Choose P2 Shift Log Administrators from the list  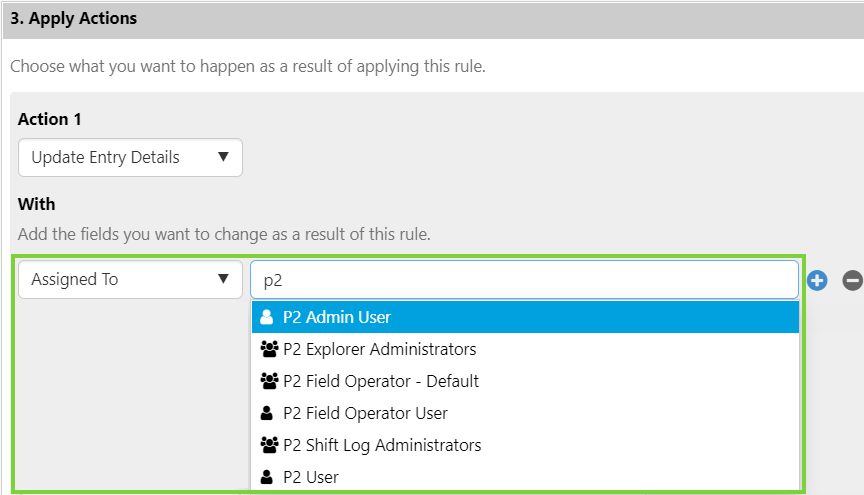(382, 445)
